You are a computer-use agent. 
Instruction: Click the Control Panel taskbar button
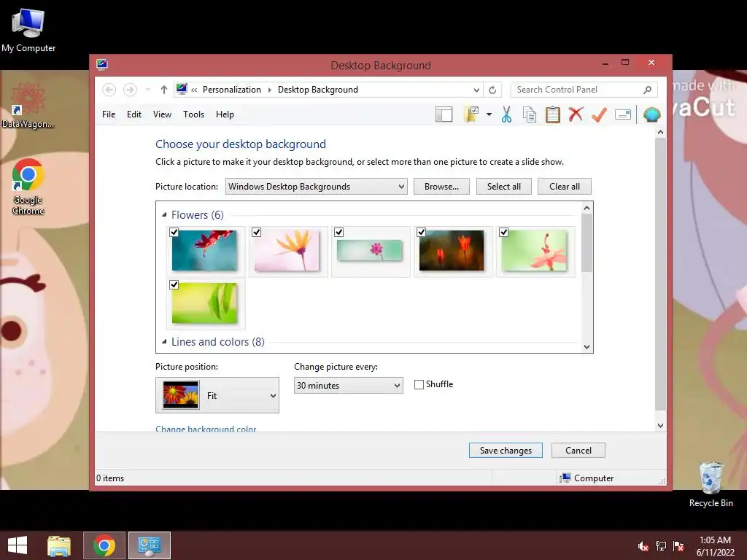(150, 545)
